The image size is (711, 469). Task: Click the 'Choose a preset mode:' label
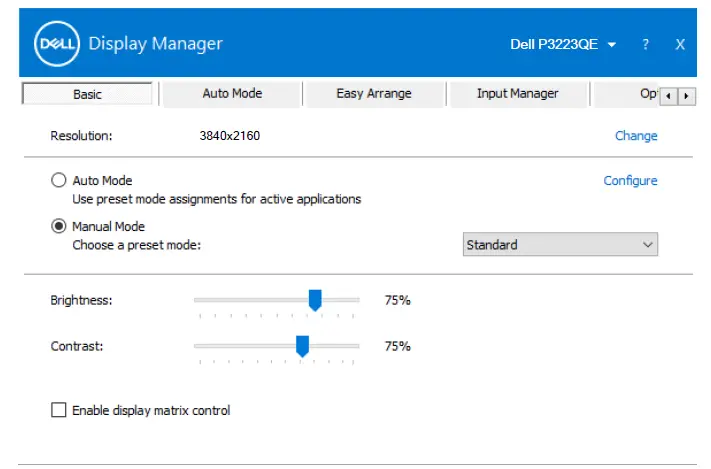[136, 245]
